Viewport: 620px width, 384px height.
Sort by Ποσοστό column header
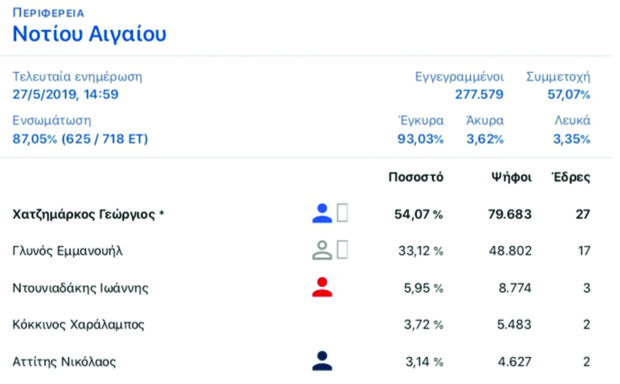416,177
